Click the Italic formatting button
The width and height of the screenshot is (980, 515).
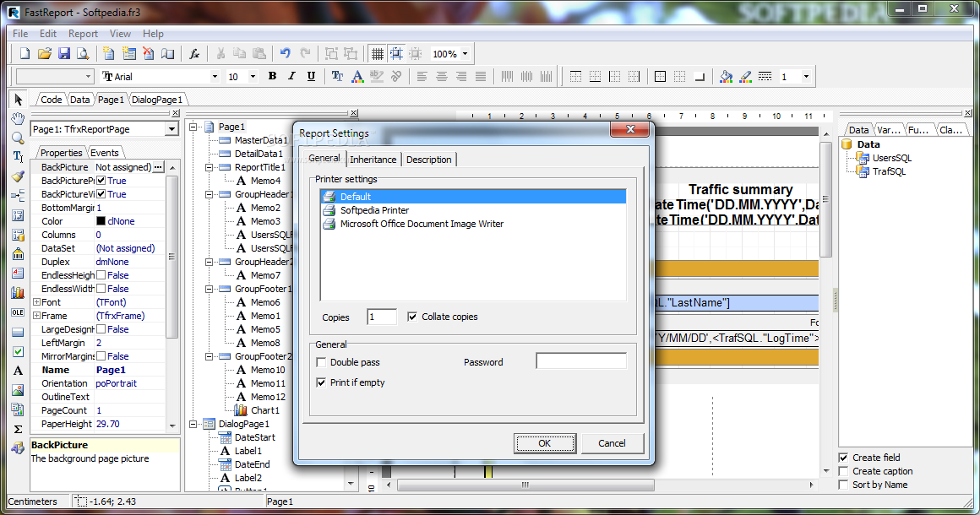(x=291, y=76)
